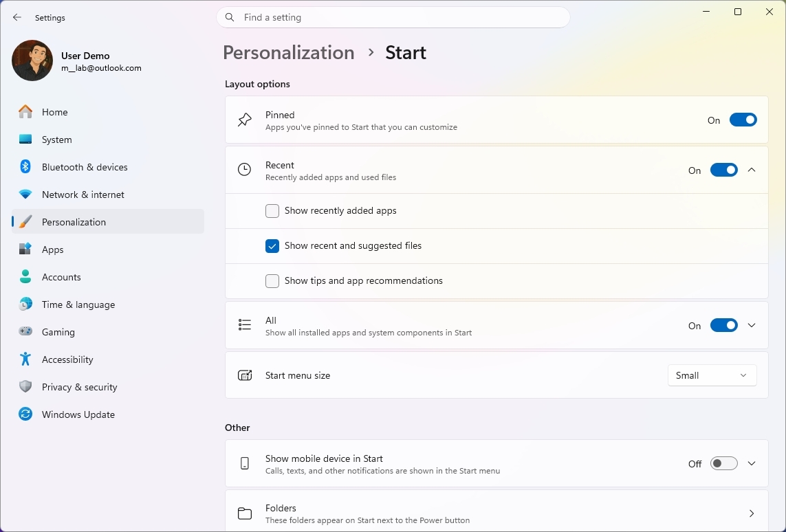Check Show recently added apps

pyautogui.click(x=272, y=211)
